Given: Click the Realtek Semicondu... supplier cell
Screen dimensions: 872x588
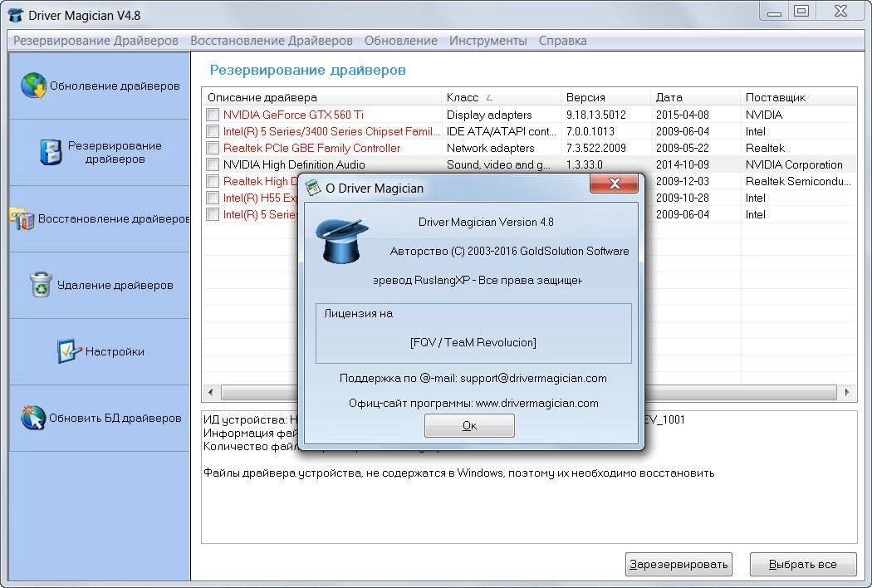Looking at the screenshot, I should click(798, 181).
